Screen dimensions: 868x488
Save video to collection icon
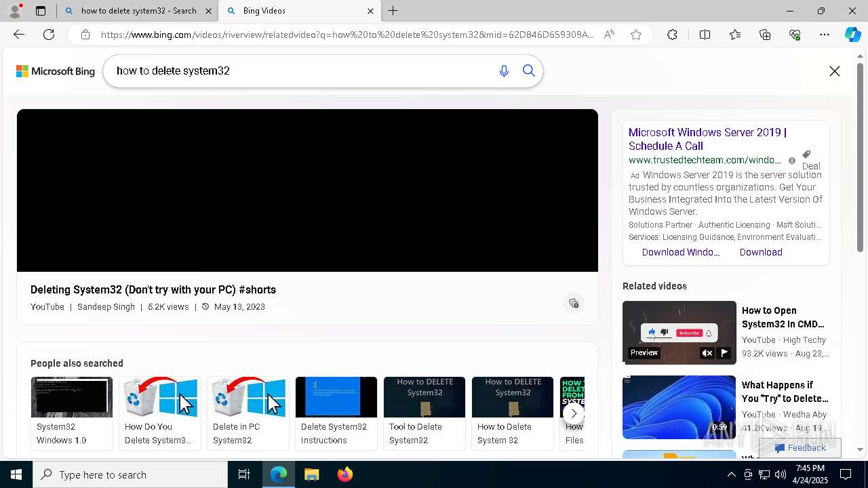coord(574,303)
